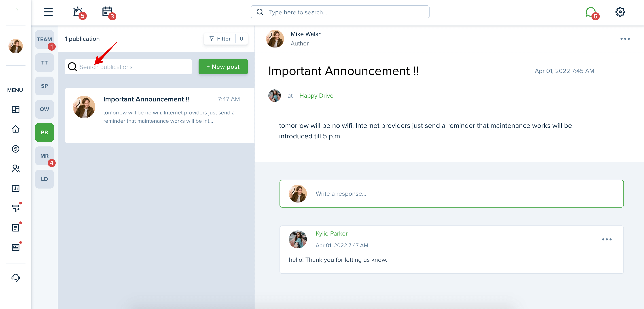Open Kylie Parker profile link
Viewport: 644px width, 309px height.
point(331,233)
